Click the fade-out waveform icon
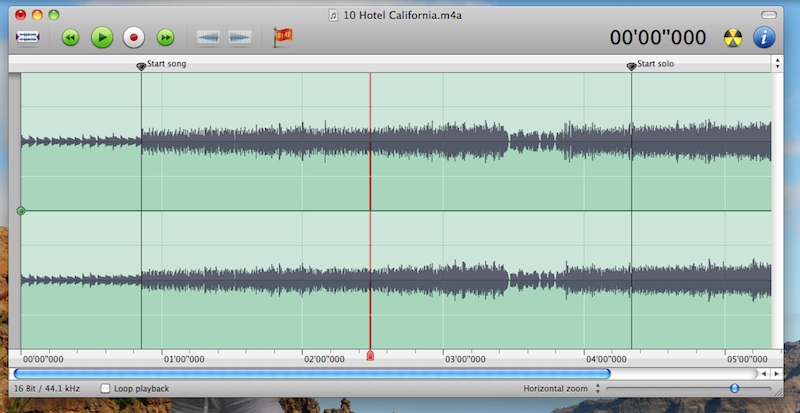 tap(240, 38)
